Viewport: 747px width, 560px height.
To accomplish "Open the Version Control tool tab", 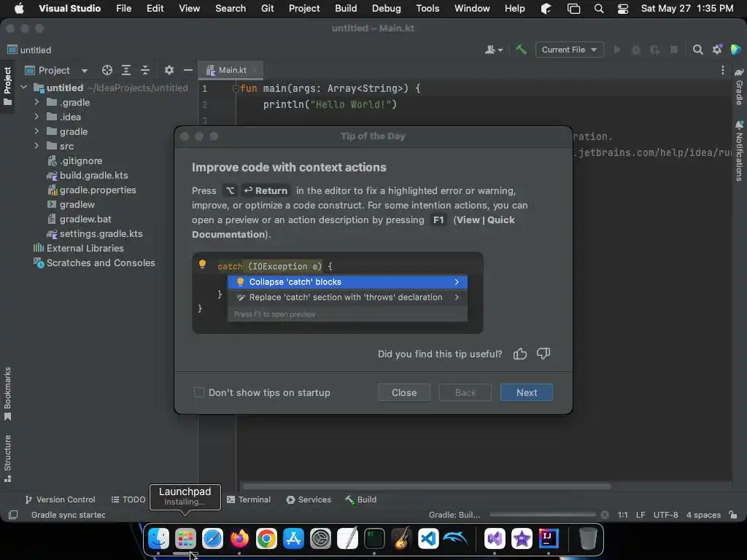I will [60, 499].
